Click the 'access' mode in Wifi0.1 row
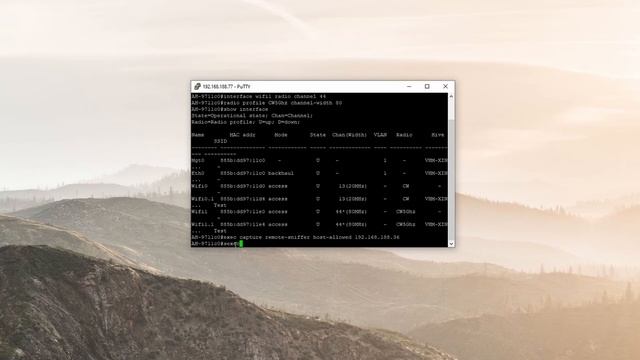This screenshot has width=640, height=360. click(x=278, y=199)
